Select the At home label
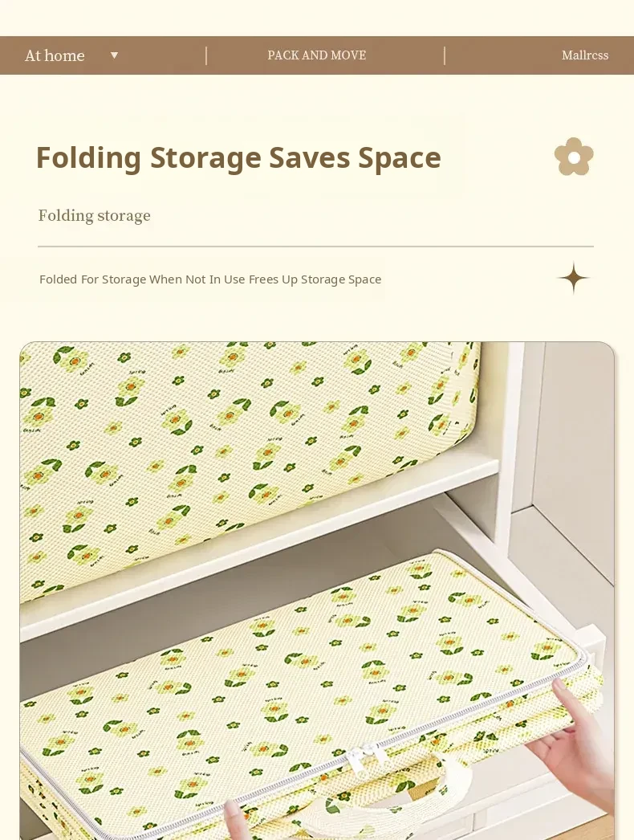 pyautogui.click(x=55, y=55)
